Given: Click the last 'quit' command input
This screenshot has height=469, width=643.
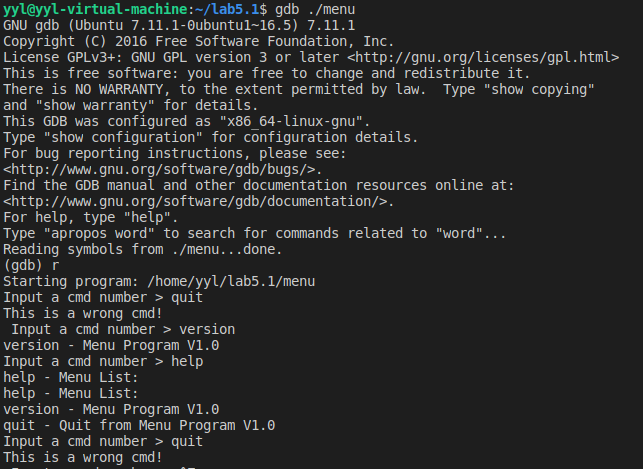Looking at the screenshot, I should (187, 441).
